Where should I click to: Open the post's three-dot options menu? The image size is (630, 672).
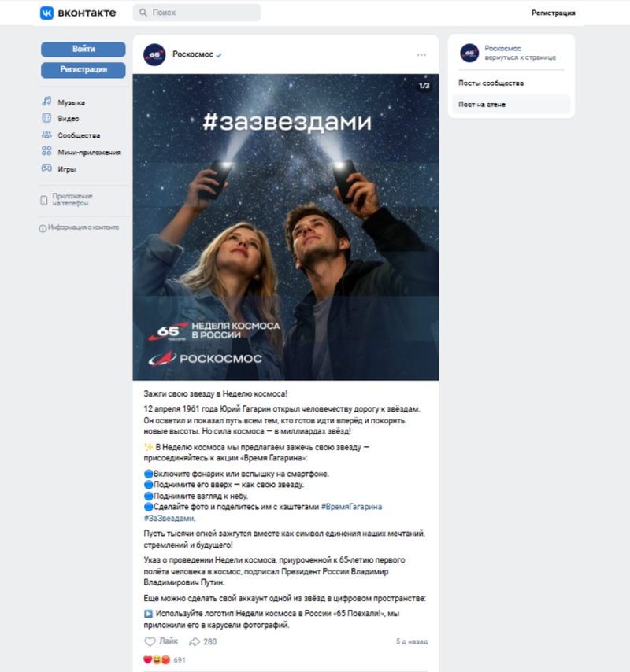[x=421, y=55]
